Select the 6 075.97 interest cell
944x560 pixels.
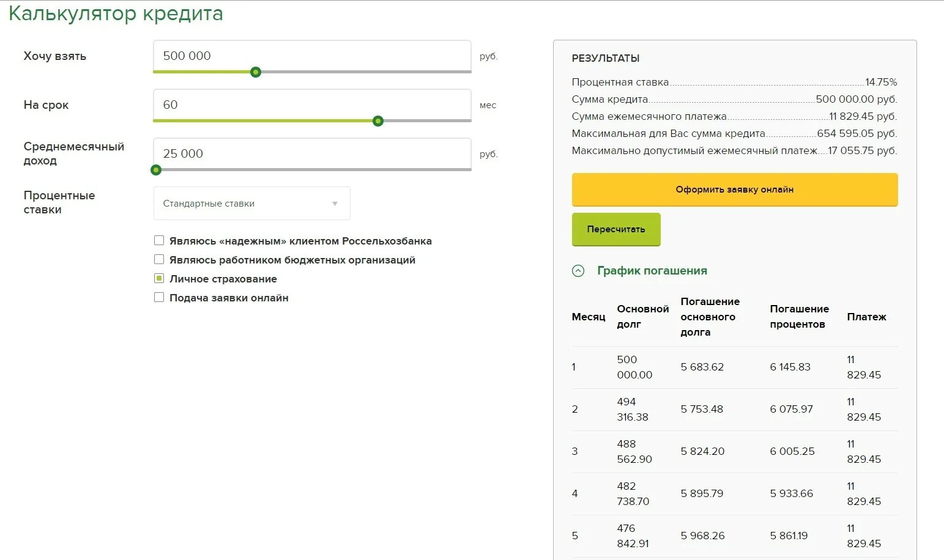(791, 409)
